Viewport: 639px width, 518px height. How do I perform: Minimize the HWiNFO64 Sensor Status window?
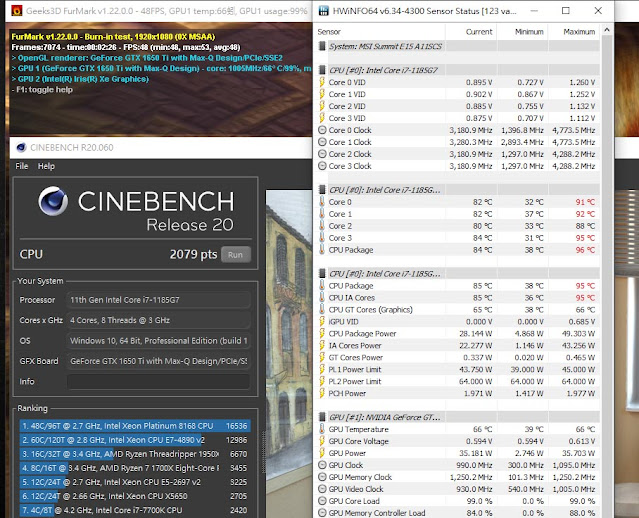coord(535,11)
